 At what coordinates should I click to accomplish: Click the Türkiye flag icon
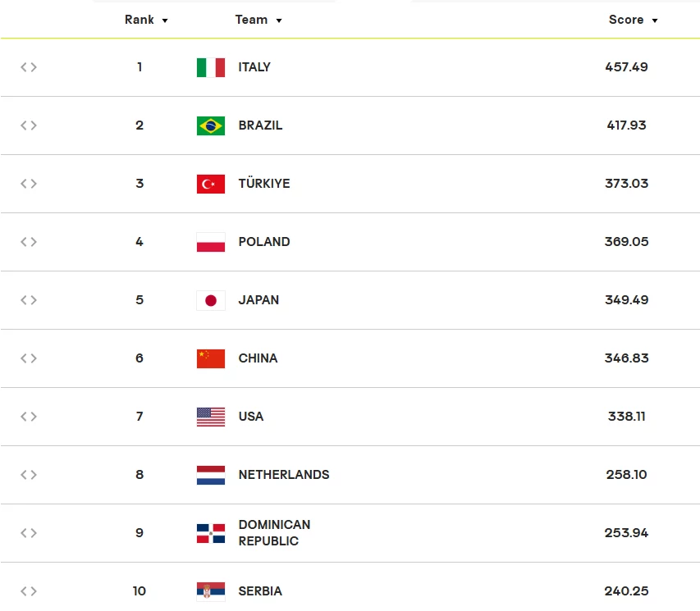click(211, 184)
